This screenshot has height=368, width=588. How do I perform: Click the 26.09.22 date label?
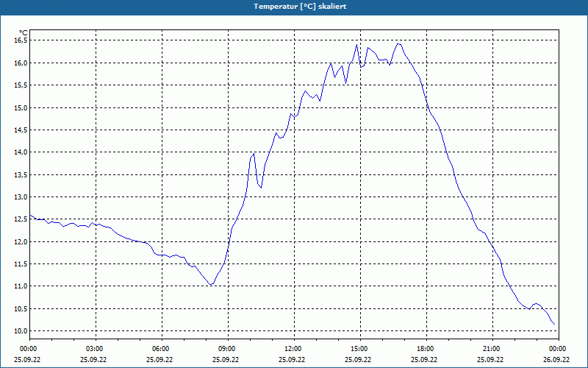pyautogui.click(x=556, y=359)
